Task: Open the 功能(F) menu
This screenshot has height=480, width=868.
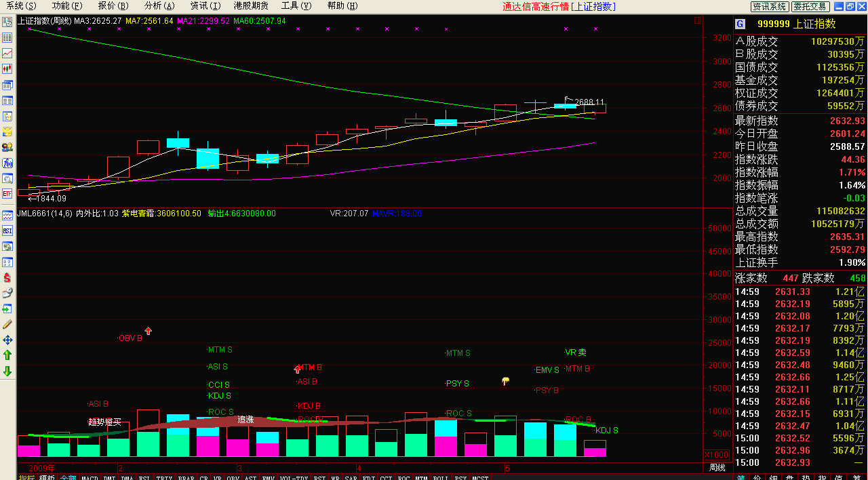Action: click(x=67, y=6)
